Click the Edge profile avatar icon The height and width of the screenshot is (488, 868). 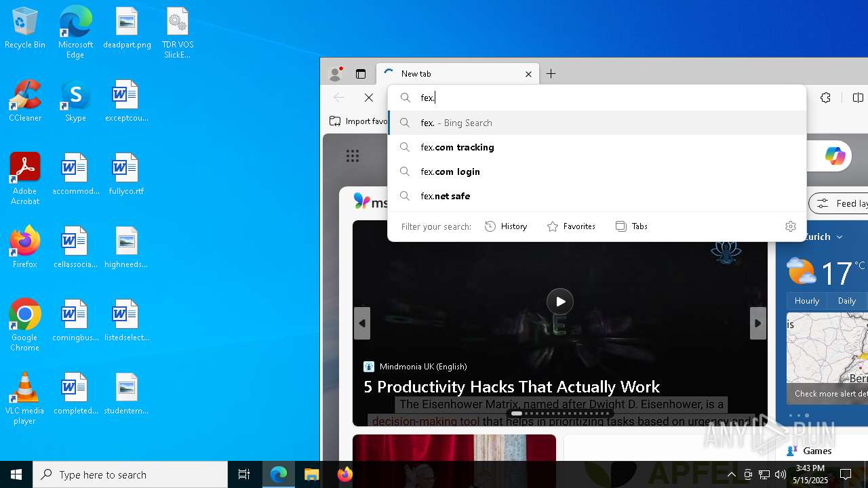tap(335, 73)
